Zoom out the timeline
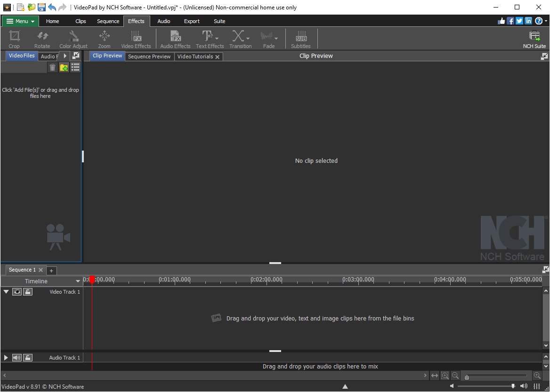Image resolution: width=550 pixels, height=392 pixels. [455, 376]
